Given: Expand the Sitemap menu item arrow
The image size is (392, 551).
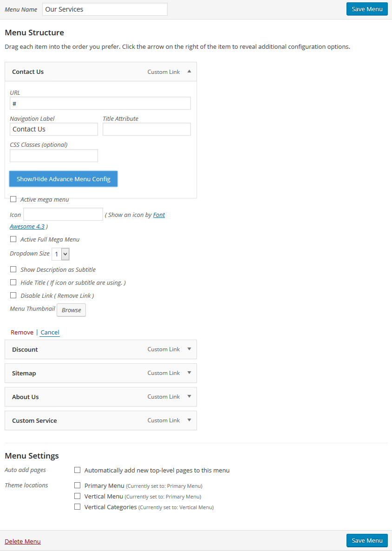Looking at the screenshot, I should (189, 373).
